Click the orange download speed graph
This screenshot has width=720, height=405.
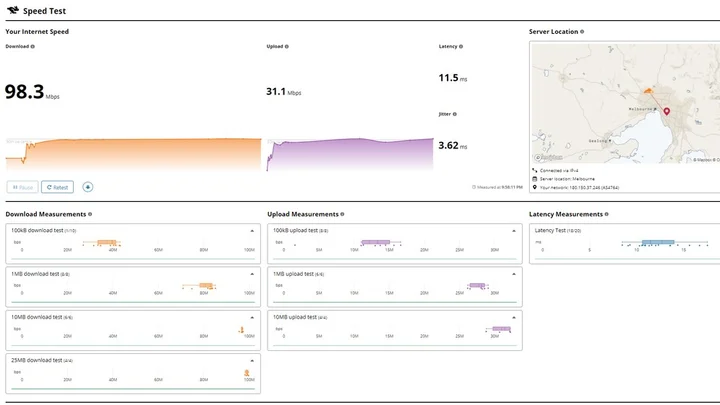(133, 154)
